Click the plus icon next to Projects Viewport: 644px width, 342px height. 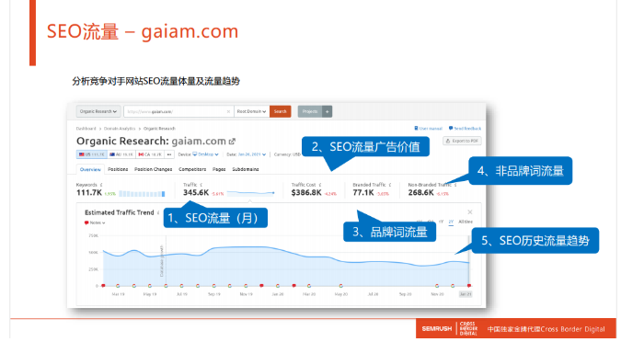[x=328, y=111]
